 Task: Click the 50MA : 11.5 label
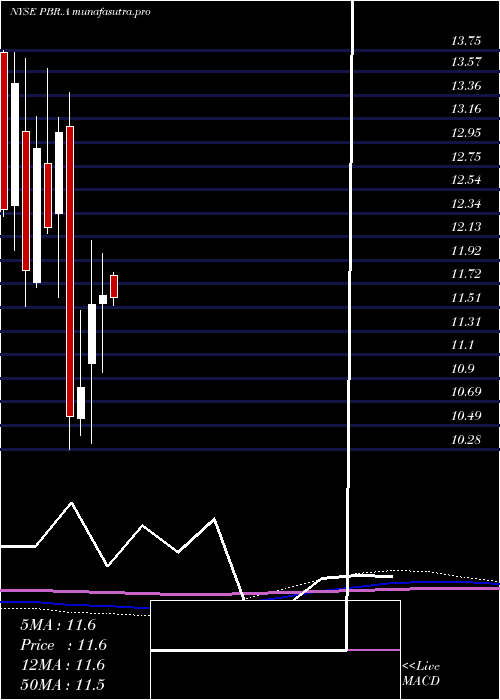[63, 685]
